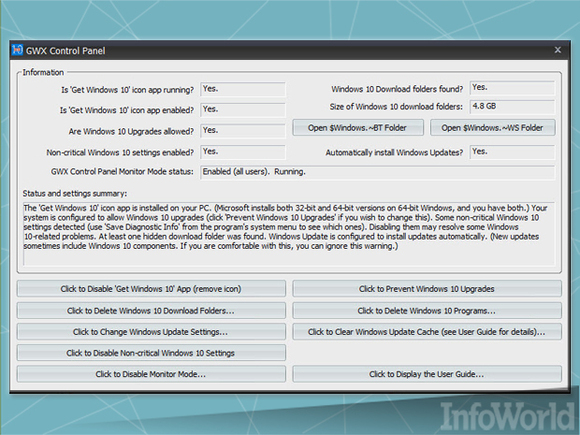The height and width of the screenshot is (435, 580).
Task: Click the 'Non-critical settings enabled' Yes field
Action: point(243,152)
